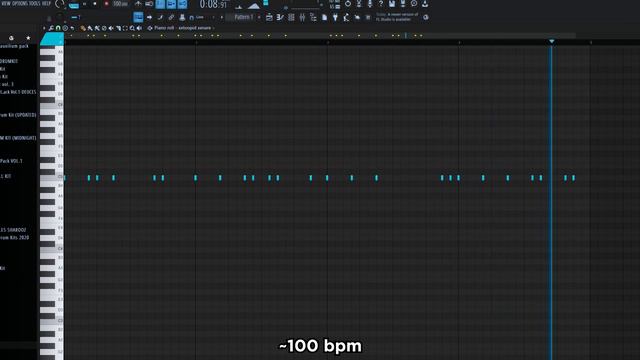This screenshot has height=360, width=640.
Task: Click the song time display 0:08
Action: (213, 4)
